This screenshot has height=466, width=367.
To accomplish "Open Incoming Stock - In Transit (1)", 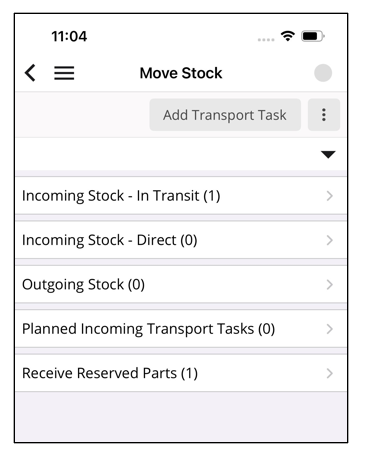I will (x=181, y=196).
